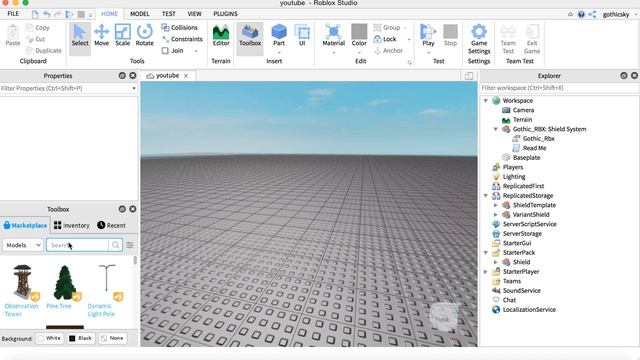Focus the Filter workspace field
The height and width of the screenshot is (360, 640).
pyautogui.click(x=559, y=88)
